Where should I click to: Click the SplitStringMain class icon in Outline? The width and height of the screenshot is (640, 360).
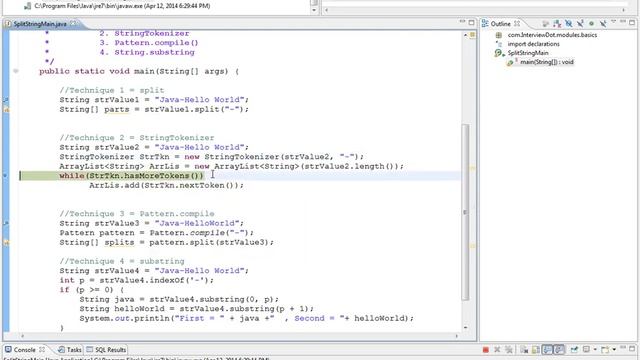point(499,53)
